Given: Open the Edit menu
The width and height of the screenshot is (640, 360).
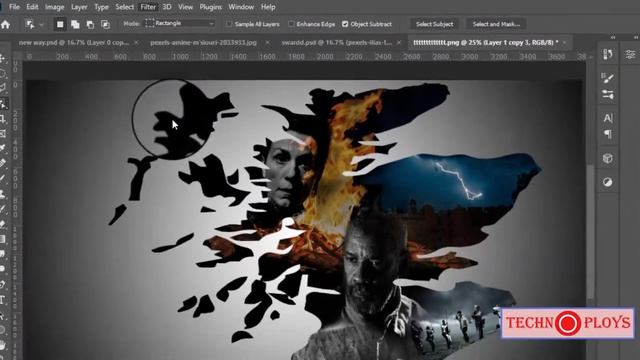Looking at the screenshot, I should point(32,7).
